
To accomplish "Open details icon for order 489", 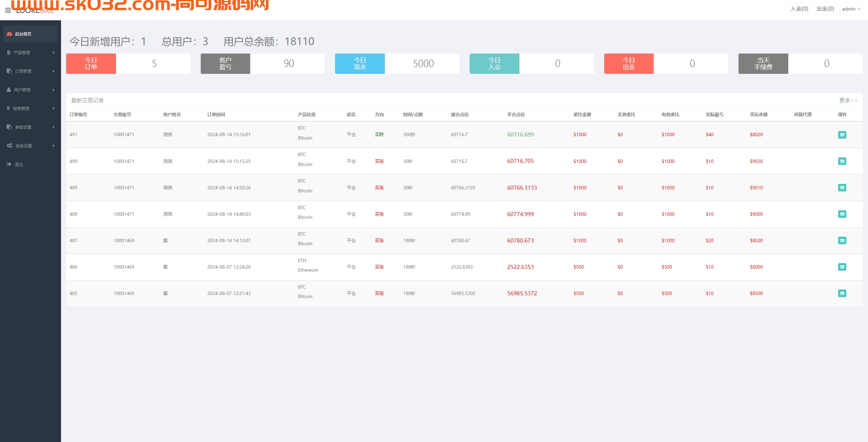I will point(842,188).
